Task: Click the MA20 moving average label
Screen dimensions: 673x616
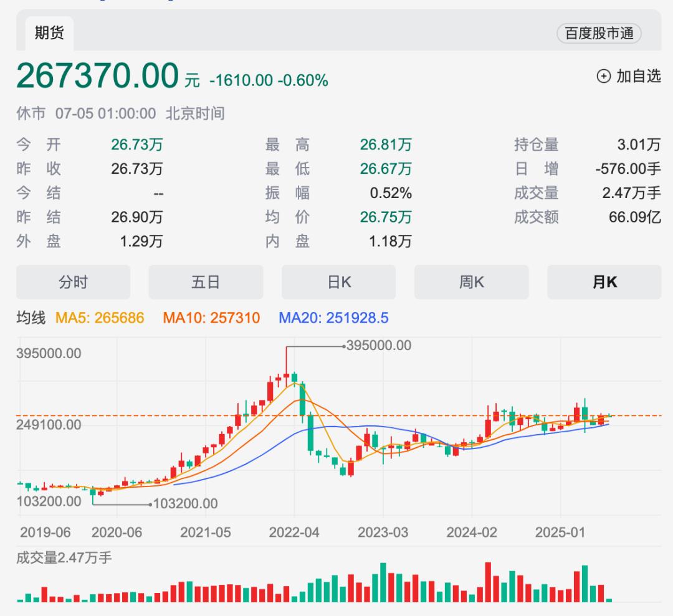Action: point(333,318)
